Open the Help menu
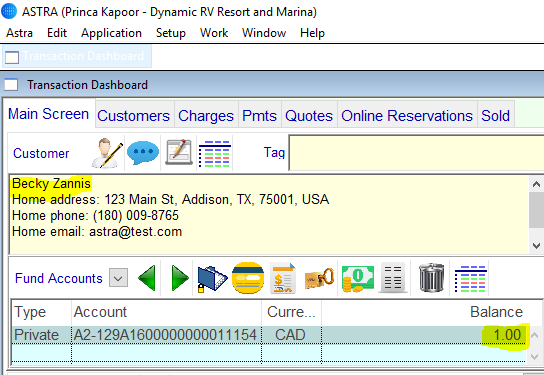Screen dimensions: 544x375 pos(312,33)
